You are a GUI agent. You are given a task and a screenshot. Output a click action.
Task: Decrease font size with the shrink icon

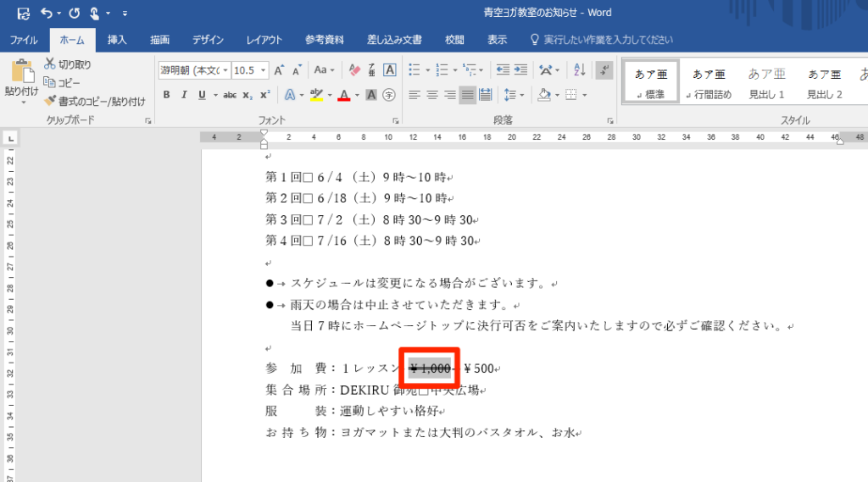click(298, 70)
